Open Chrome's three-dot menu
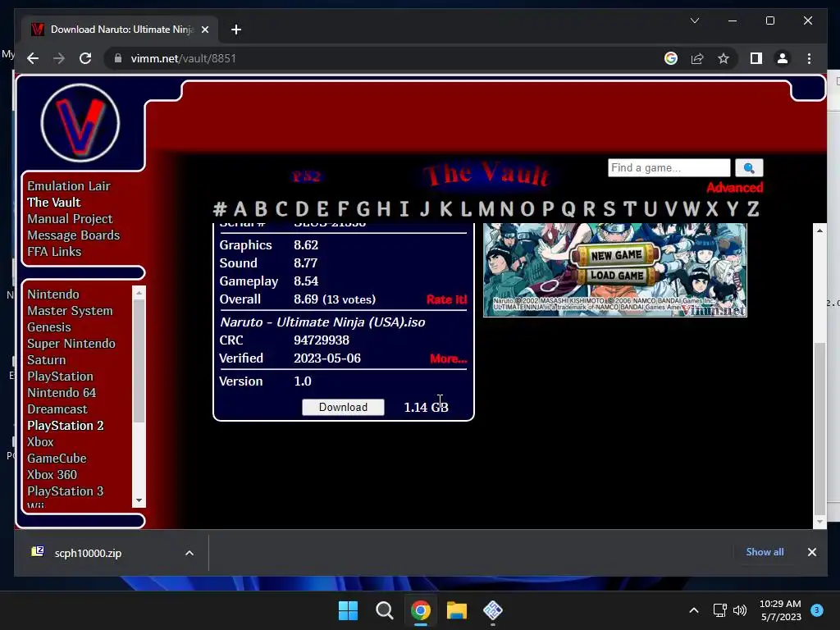This screenshot has width=840, height=630. [809, 58]
